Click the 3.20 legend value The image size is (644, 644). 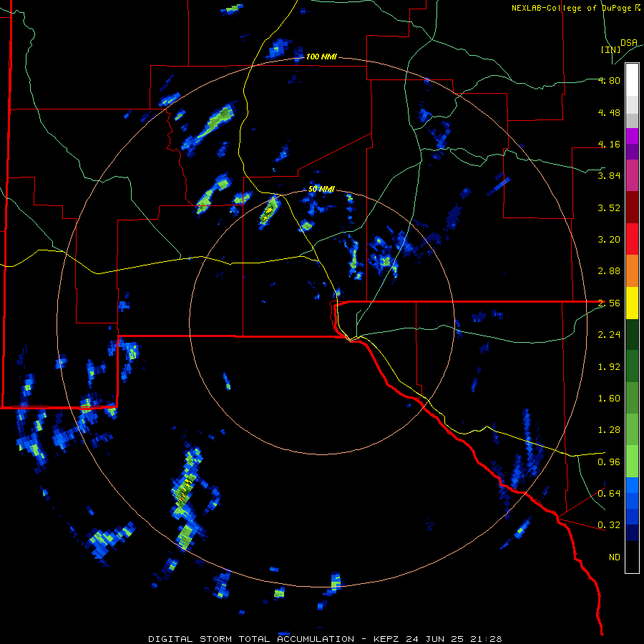[x=609, y=240]
